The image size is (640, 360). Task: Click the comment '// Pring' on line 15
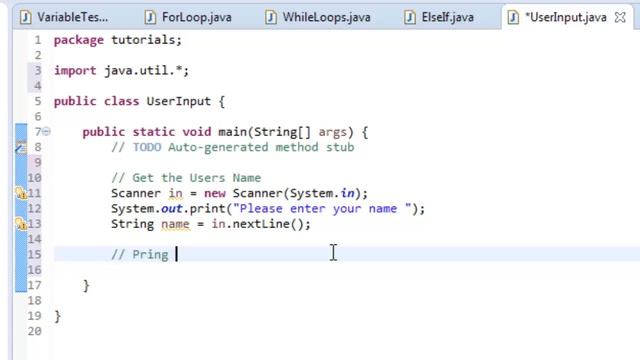140,255
